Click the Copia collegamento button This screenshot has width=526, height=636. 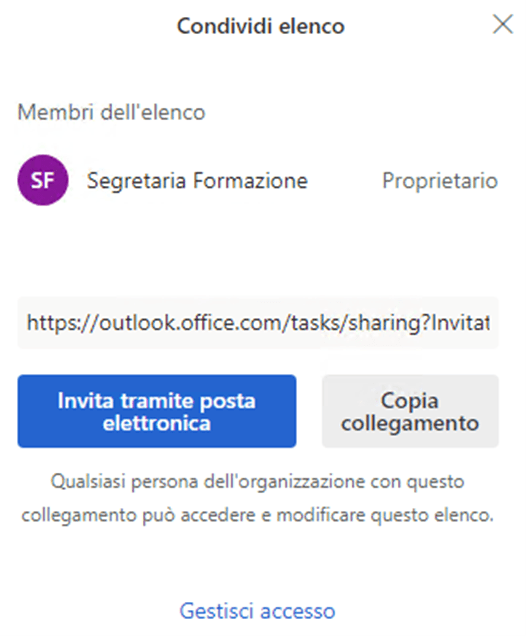click(x=410, y=411)
